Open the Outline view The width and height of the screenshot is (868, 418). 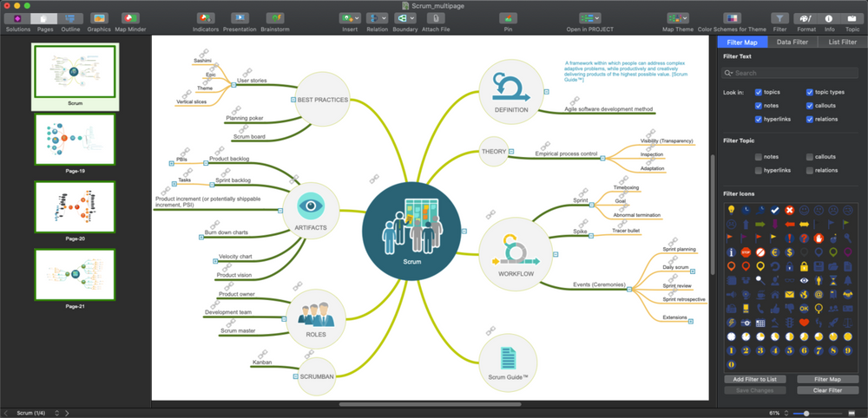pyautogui.click(x=70, y=18)
